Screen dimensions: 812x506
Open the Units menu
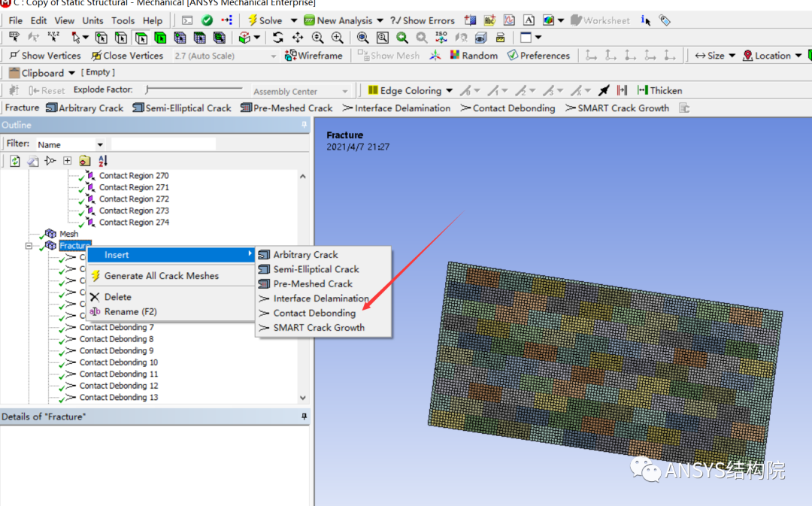point(92,21)
